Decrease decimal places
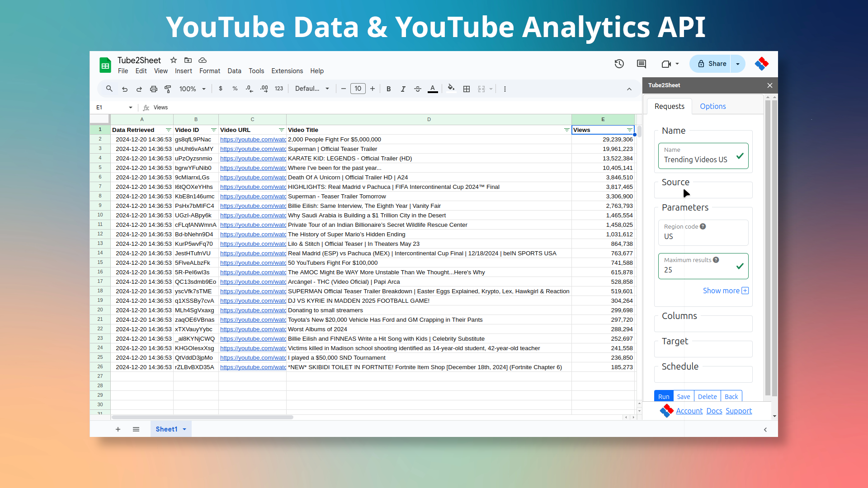This screenshot has width=868, height=488. (x=249, y=89)
